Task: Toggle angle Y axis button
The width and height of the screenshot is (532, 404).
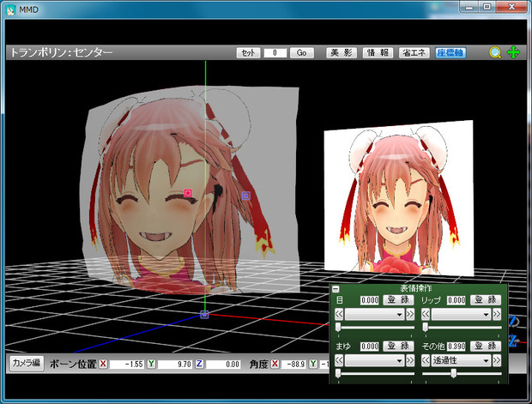Action: coord(313,364)
